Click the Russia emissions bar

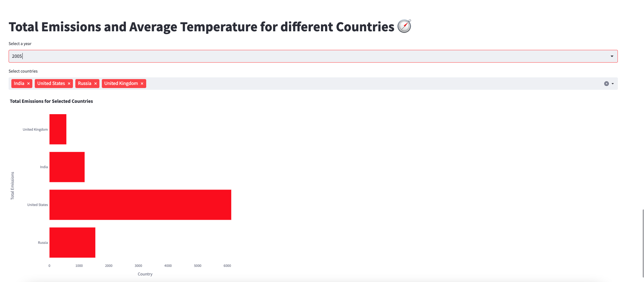point(72,242)
